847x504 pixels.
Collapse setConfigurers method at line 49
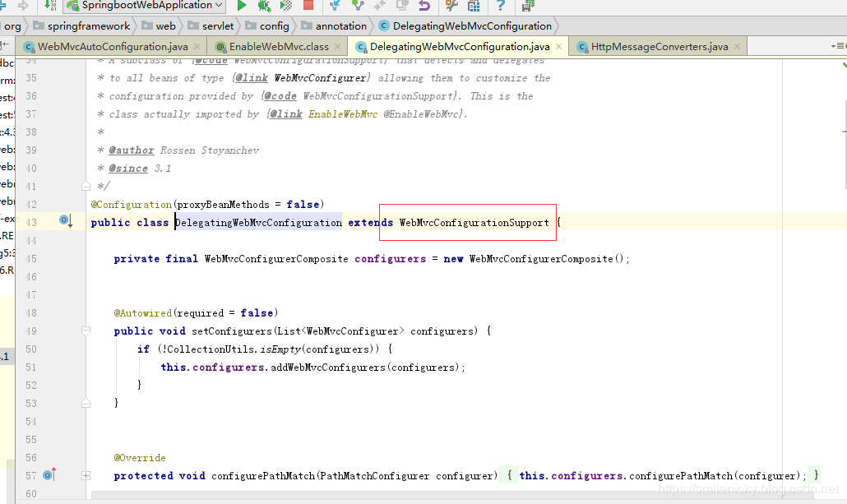coord(86,331)
